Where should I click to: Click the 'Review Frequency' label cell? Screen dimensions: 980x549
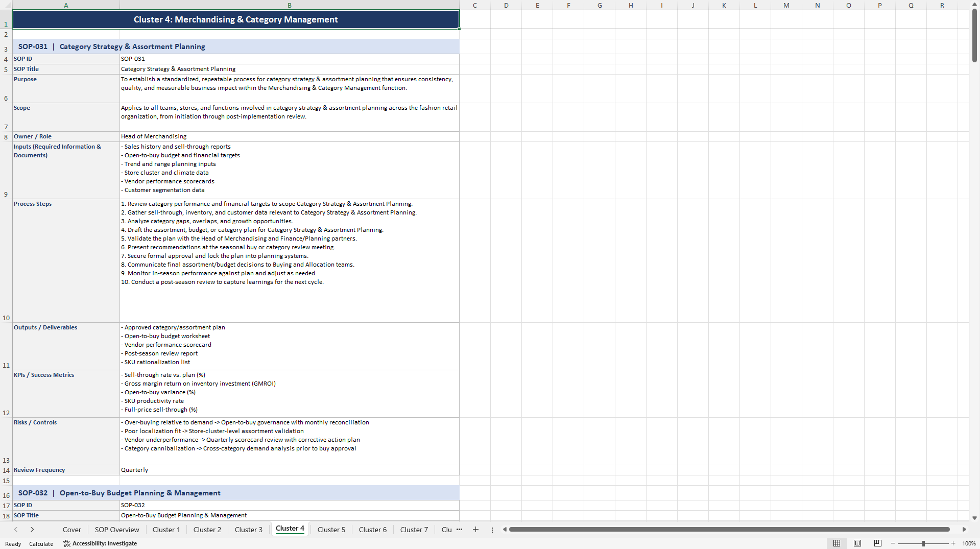[x=66, y=470]
